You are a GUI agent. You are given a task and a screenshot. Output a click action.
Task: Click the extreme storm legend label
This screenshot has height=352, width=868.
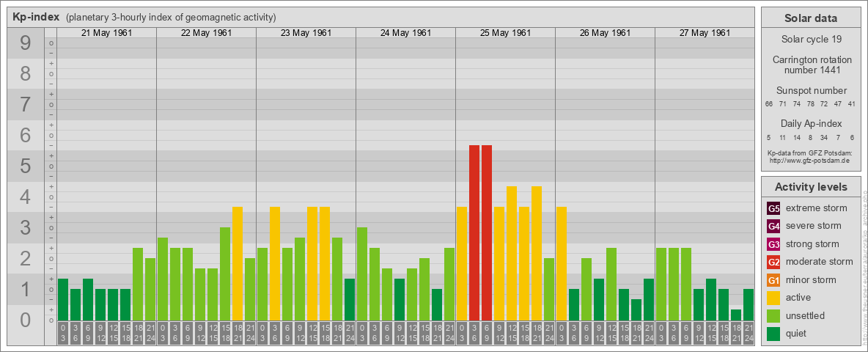pyautogui.click(x=817, y=208)
